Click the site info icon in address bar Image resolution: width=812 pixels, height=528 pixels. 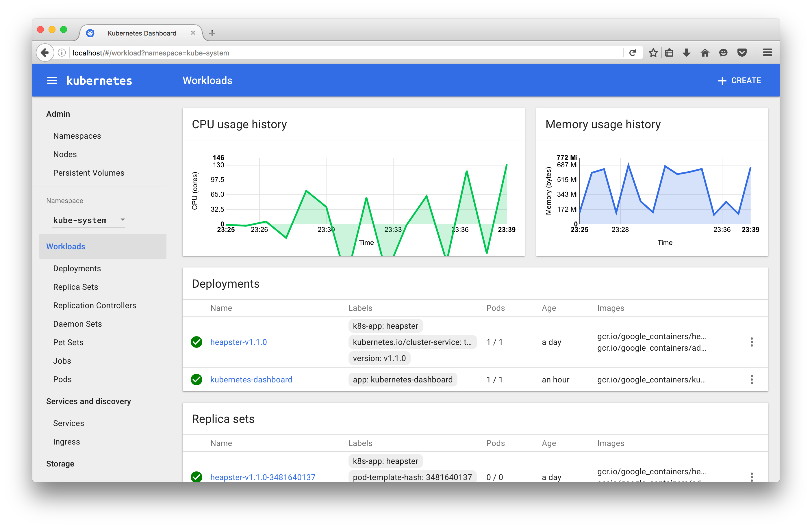click(x=62, y=53)
